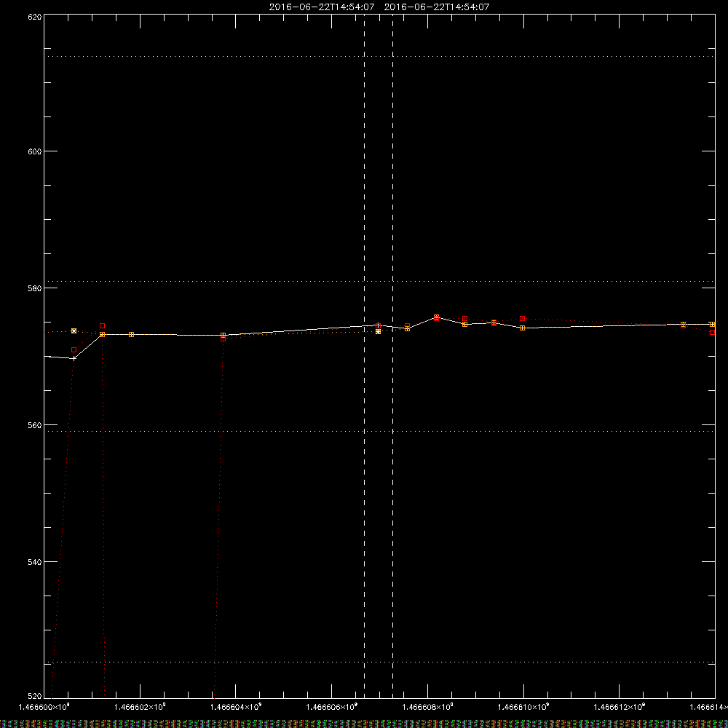Click the y-axis label 580
Viewport: 728px width, 728px height.
35,288
